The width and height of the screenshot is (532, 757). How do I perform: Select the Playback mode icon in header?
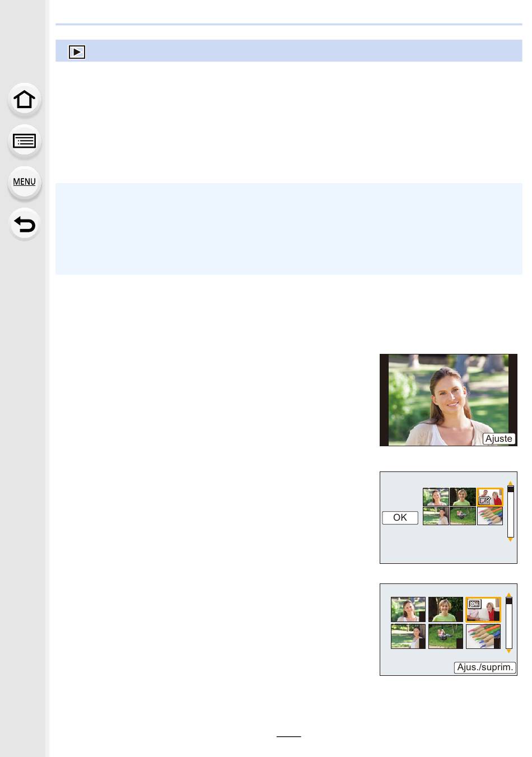tap(77, 52)
